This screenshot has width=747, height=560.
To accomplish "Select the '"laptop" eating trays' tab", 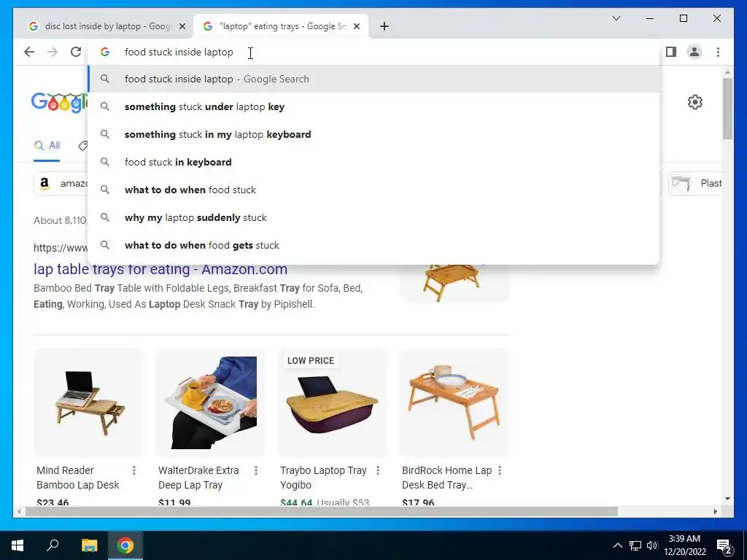I will [x=279, y=26].
